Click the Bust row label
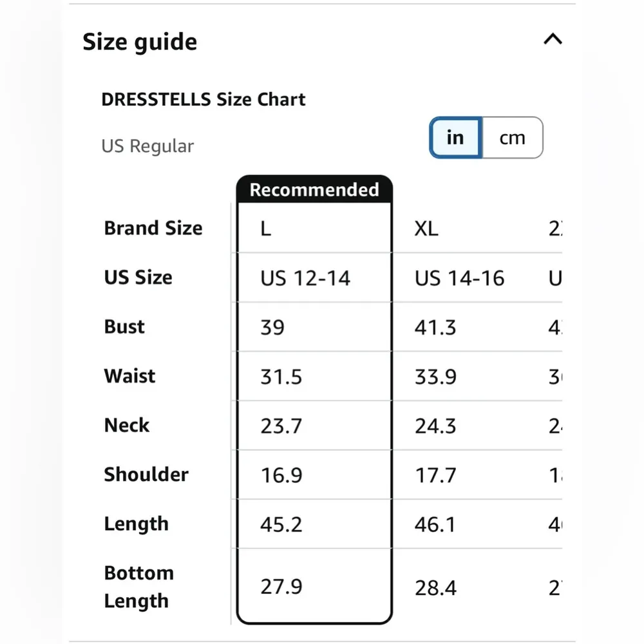The image size is (644, 644). (x=125, y=327)
